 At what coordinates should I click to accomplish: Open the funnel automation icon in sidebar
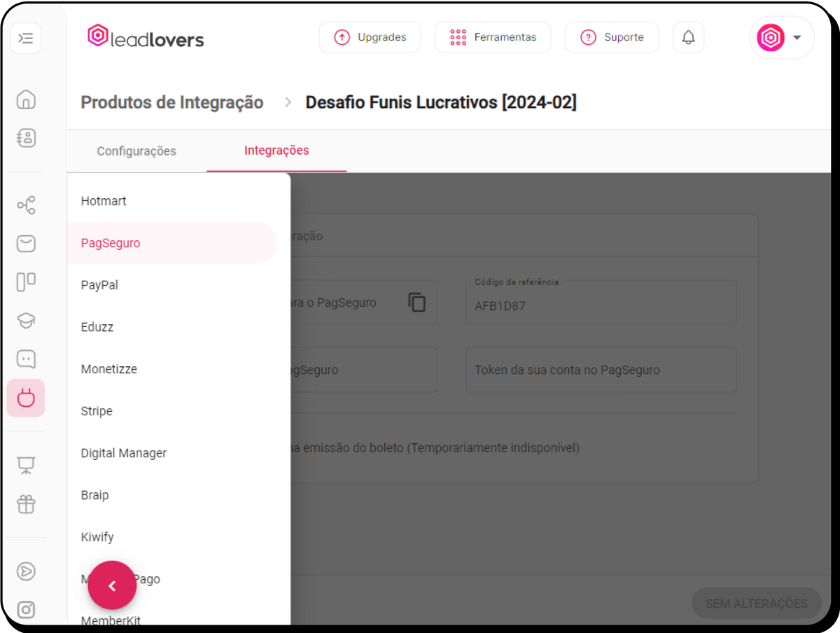tap(26, 206)
